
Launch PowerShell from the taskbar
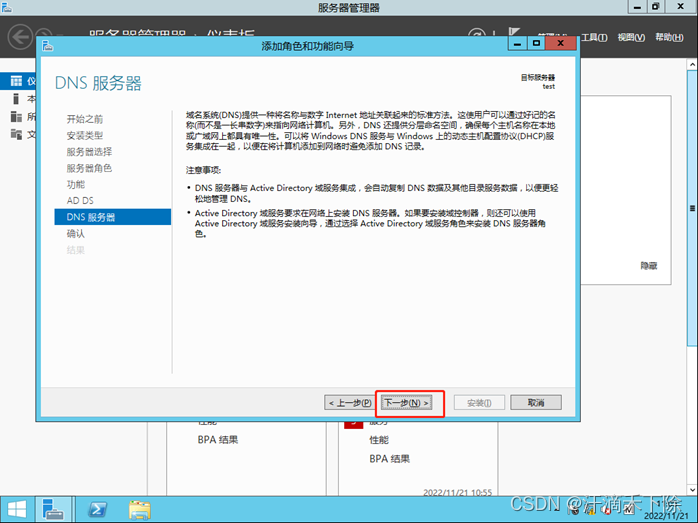[x=97, y=509]
